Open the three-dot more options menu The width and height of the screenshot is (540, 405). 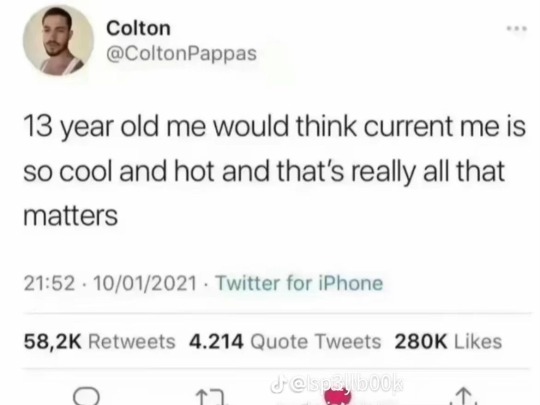517,29
